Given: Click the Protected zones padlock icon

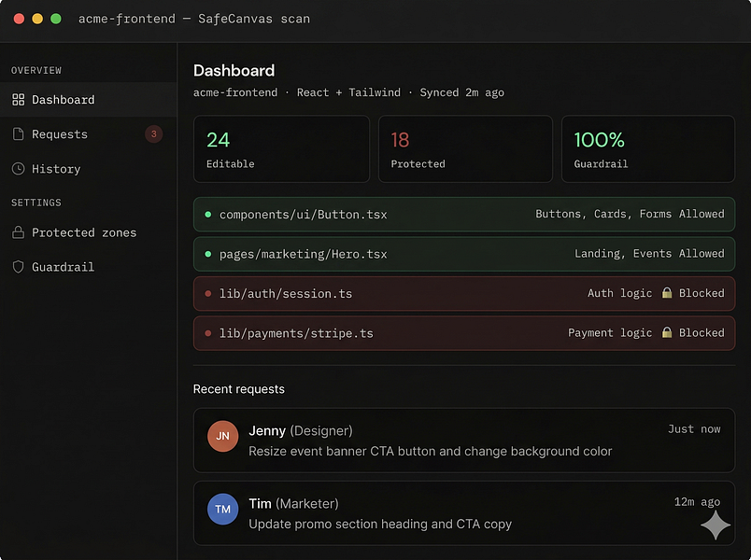Looking at the screenshot, I should (x=18, y=232).
